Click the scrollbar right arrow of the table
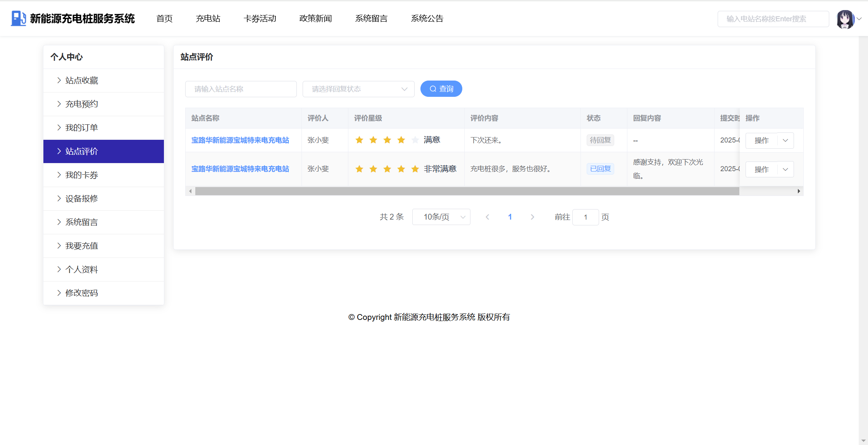Image resolution: width=868 pixels, height=445 pixels. pyautogui.click(x=799, y=191)
